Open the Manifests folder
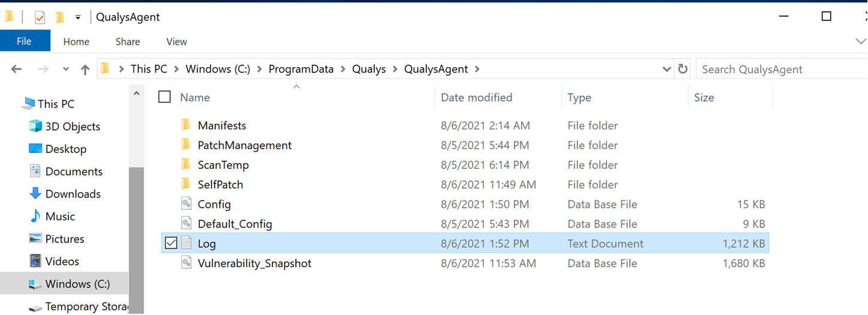Viewport: 868px width, 315px height. click(222, 126)
